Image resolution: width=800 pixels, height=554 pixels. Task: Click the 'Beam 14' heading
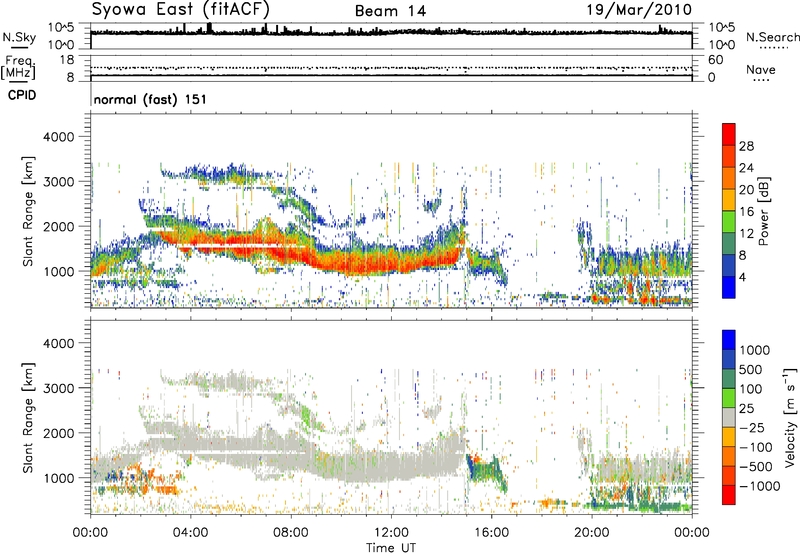[390, 11]
